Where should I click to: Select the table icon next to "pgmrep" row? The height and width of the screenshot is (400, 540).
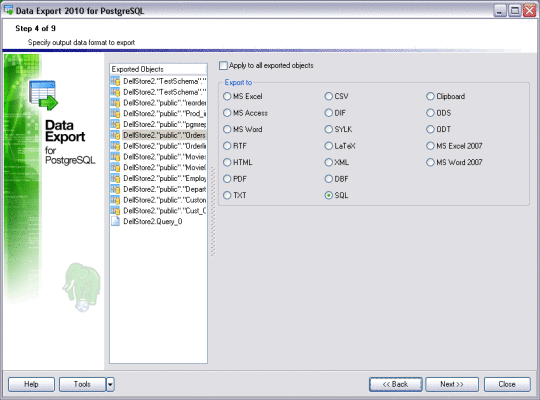[115, 124]
